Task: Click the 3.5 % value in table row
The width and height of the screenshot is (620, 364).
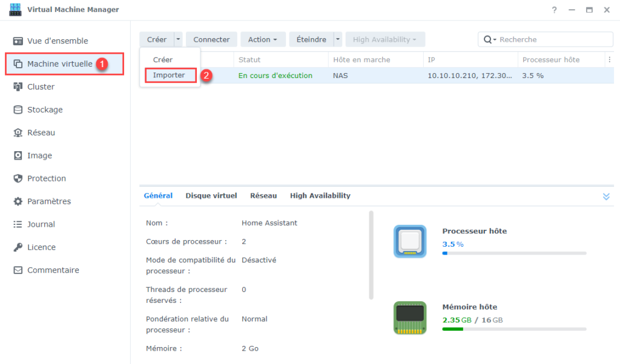Action: [x=533, y=76]
